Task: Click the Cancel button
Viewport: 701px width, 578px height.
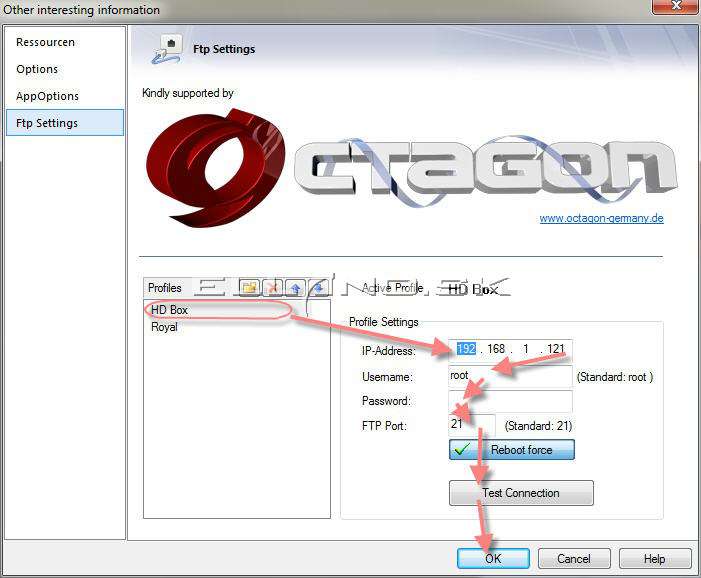Action: click(x=574, y=559)
